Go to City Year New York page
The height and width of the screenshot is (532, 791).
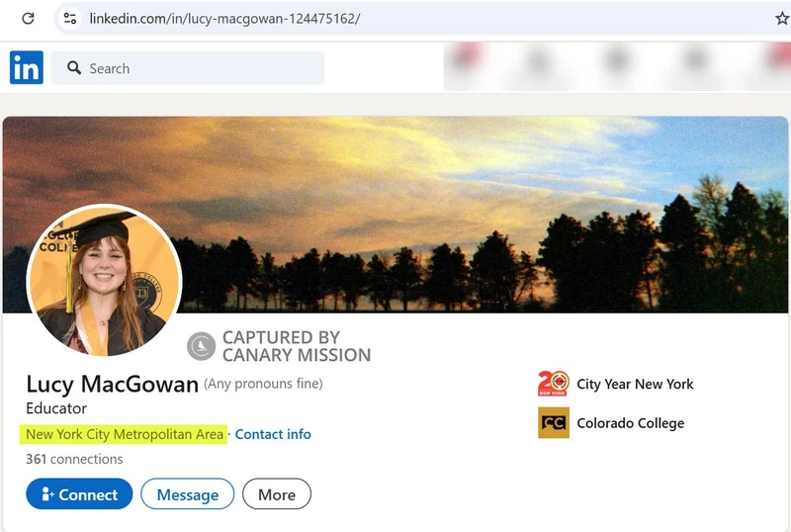635,384
